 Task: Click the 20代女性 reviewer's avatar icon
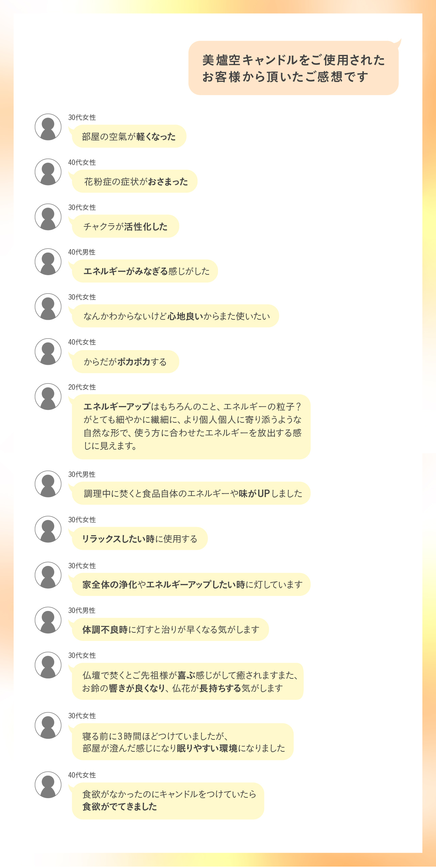[48, 396]
